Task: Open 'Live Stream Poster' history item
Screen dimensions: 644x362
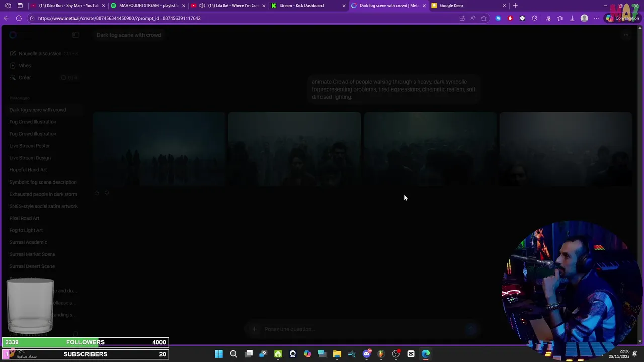Action: [29, 146]
